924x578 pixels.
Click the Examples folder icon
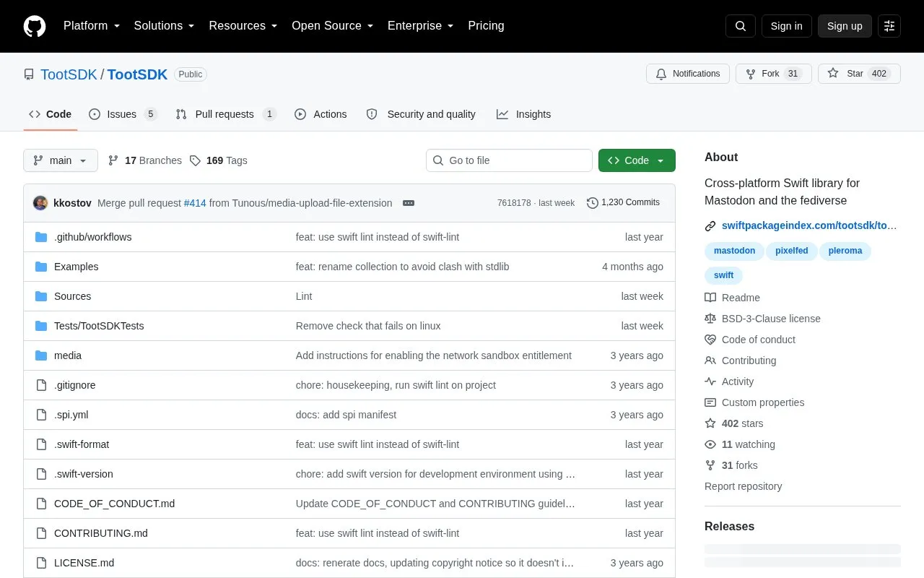[41, 267]
